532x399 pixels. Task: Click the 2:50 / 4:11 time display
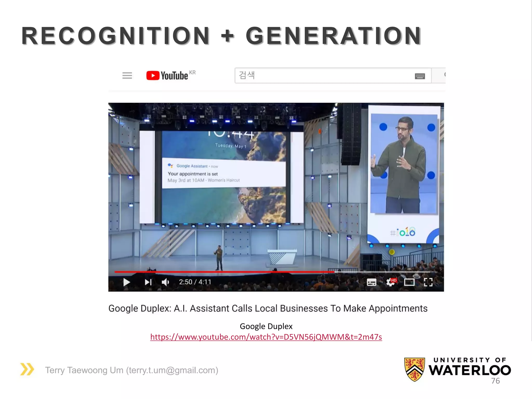click(195, 282)
